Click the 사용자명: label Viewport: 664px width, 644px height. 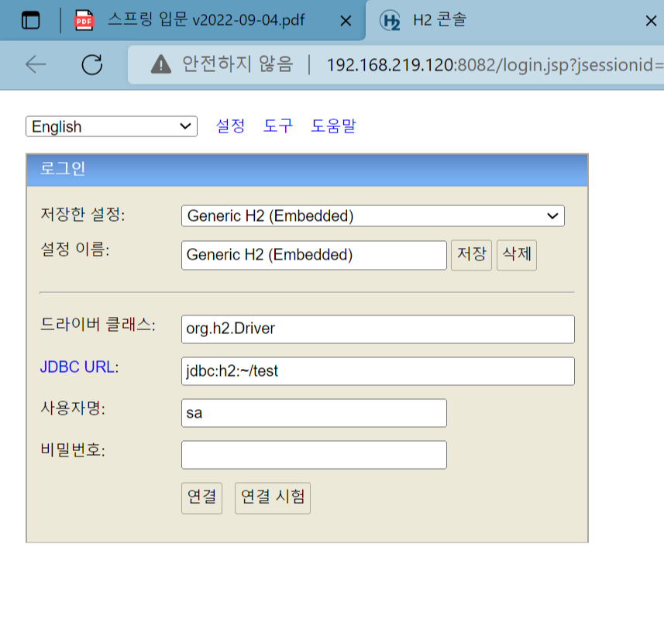point(73,408)
